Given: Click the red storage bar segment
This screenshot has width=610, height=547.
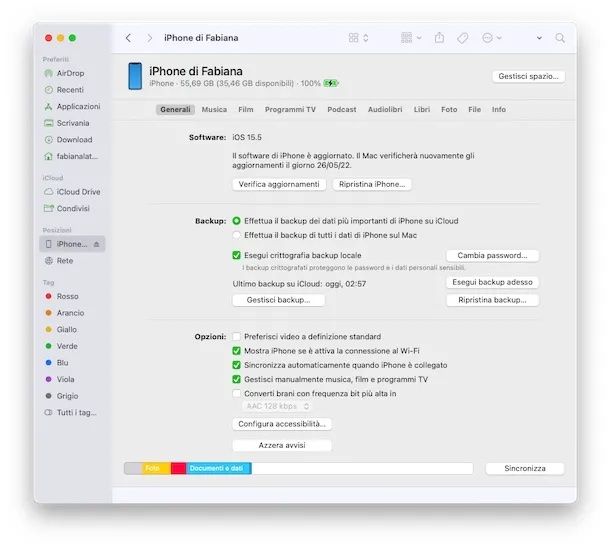Looking at the screenshot, I should 179,468.
